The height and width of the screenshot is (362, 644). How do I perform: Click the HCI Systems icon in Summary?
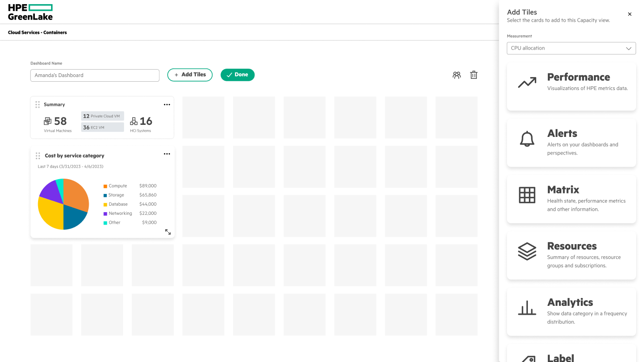click(134, 121)
